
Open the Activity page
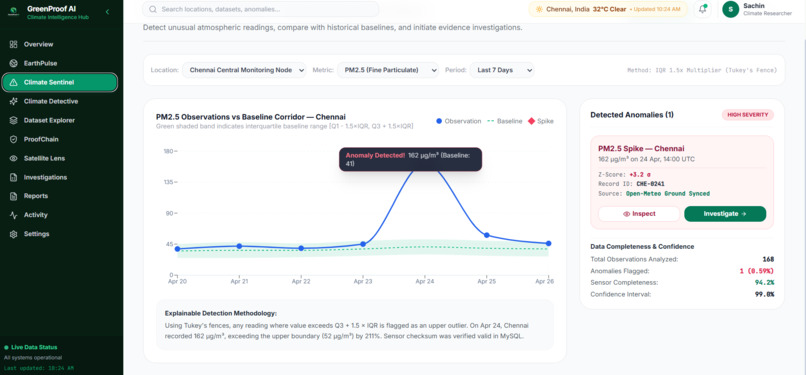[60, 215]
